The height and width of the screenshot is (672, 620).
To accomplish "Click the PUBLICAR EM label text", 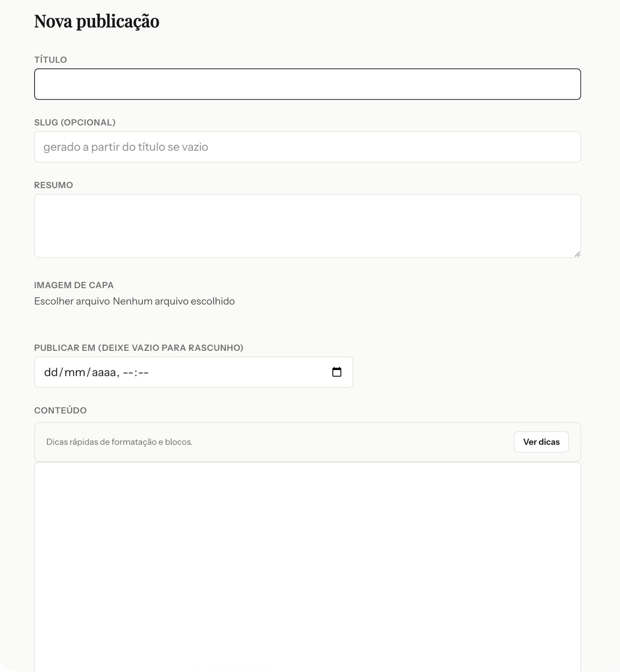I will 138,348.
